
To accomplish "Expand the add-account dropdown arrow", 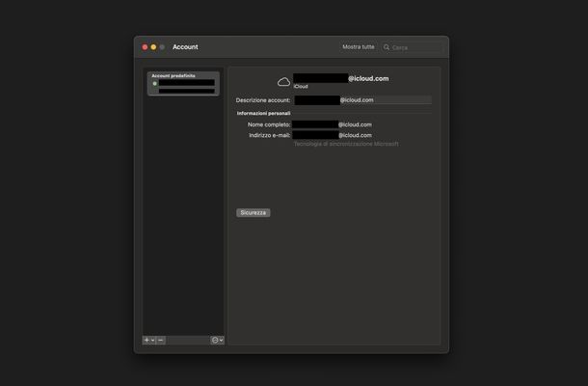I will tap(152, 341).
